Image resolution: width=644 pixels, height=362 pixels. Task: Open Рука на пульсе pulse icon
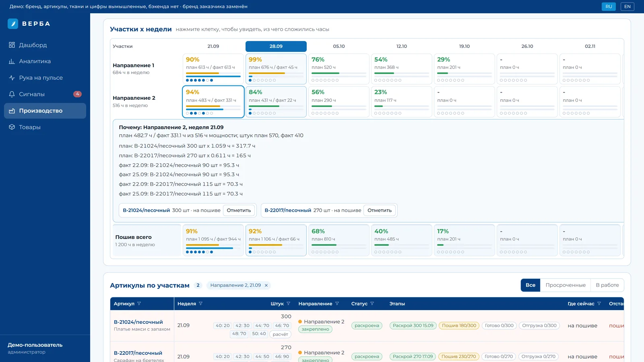(12, 78)
